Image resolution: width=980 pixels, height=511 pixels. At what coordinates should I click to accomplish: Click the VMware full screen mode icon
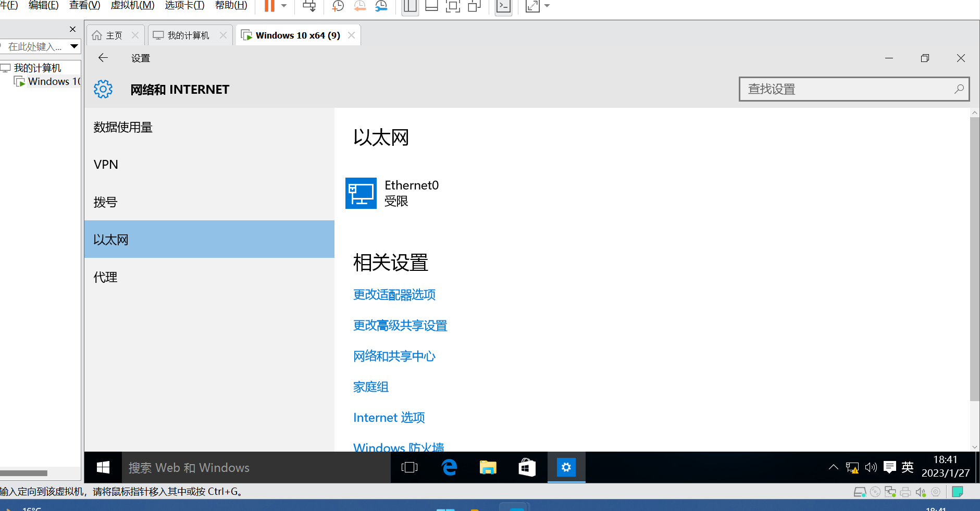[453, 6]
